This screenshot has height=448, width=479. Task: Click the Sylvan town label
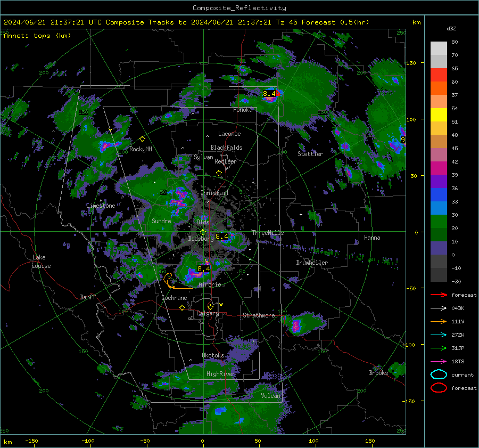click(x=203, y=157)
